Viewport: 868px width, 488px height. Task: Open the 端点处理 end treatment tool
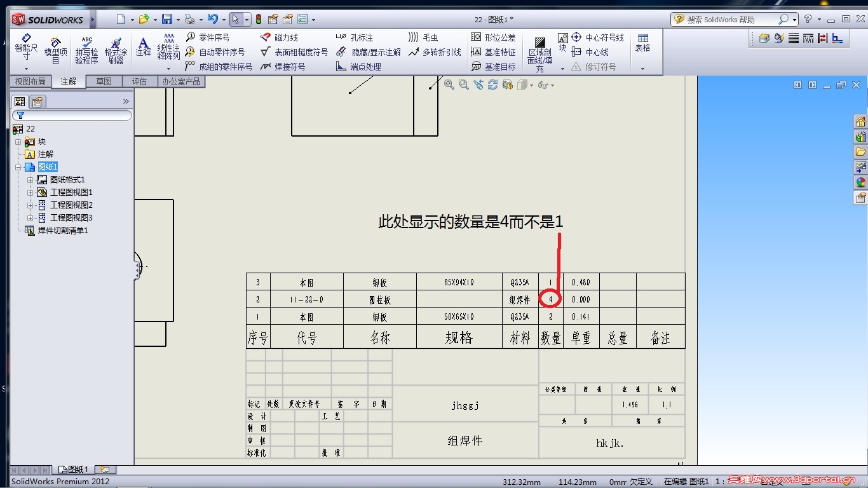point(358,67)
